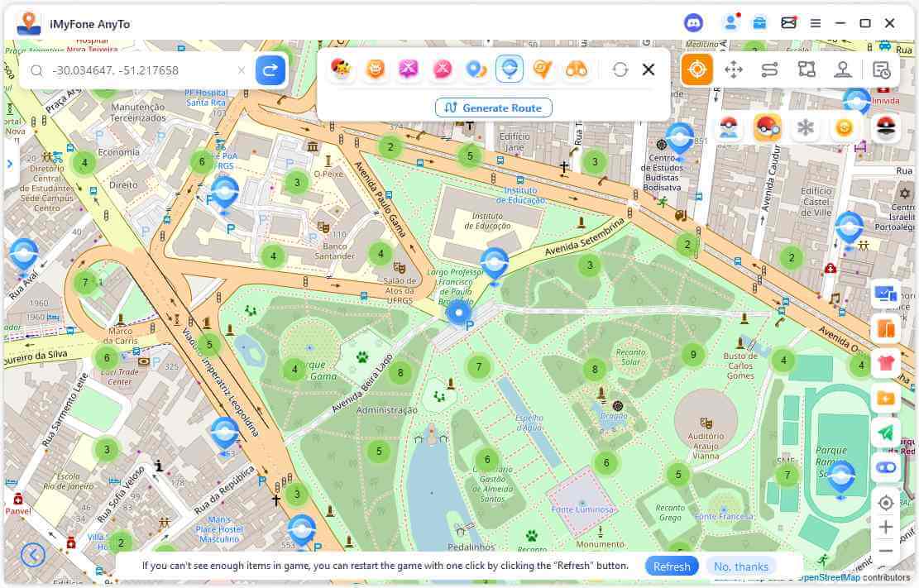Toggle the blue pin with orange filter
The image size is (919, 588).
pyautogui.click(x=476, y=69)
